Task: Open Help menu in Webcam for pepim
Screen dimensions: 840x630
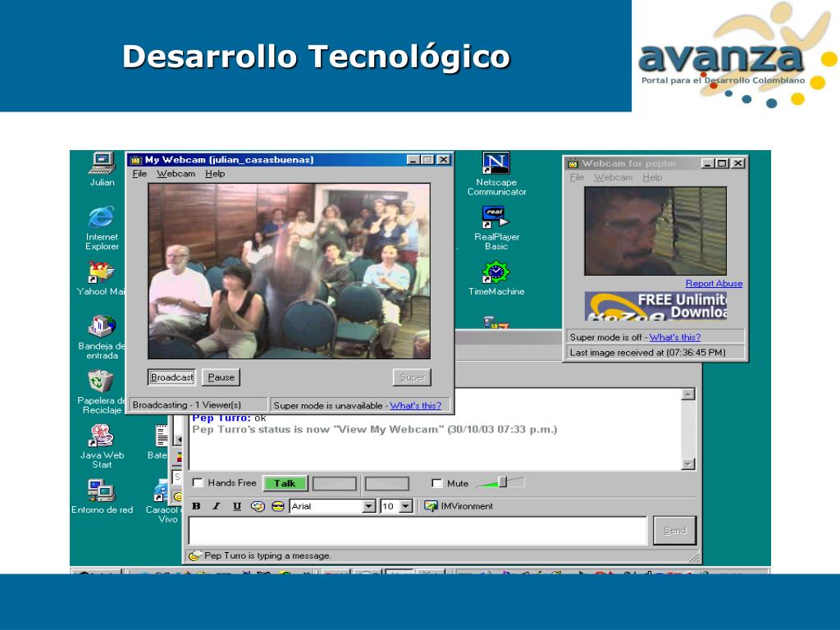Action: [652, 177]
